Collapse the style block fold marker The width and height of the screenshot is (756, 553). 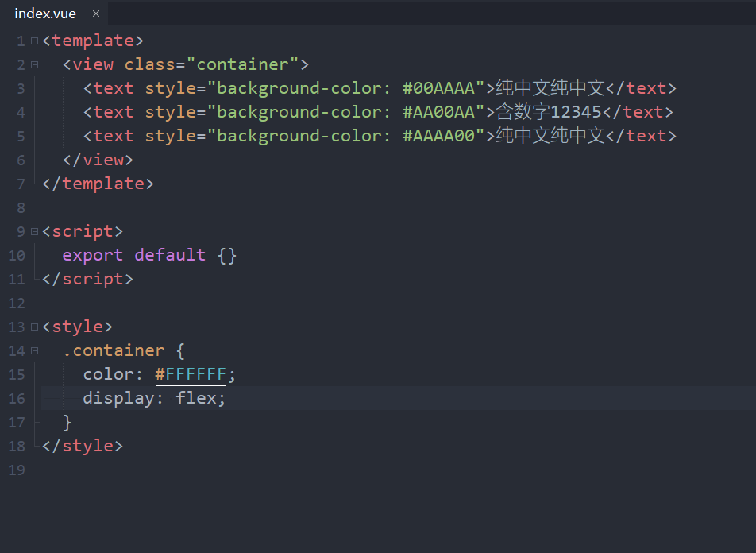35,327
